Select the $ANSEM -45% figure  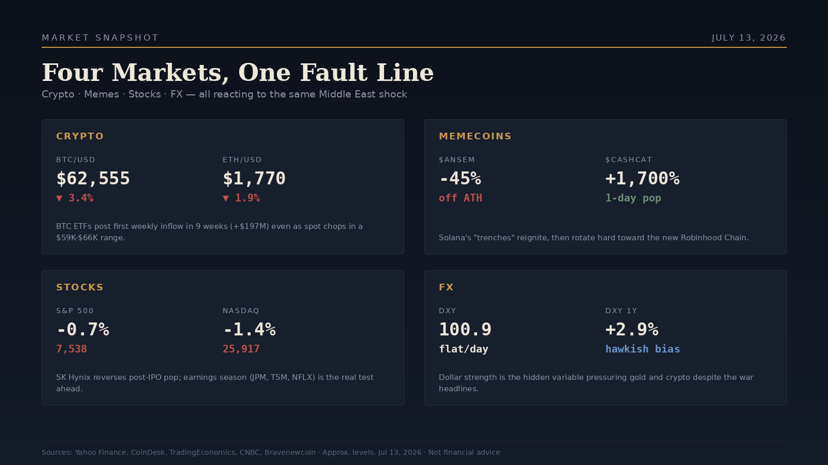pyautogui.click(x=460, y=178)
